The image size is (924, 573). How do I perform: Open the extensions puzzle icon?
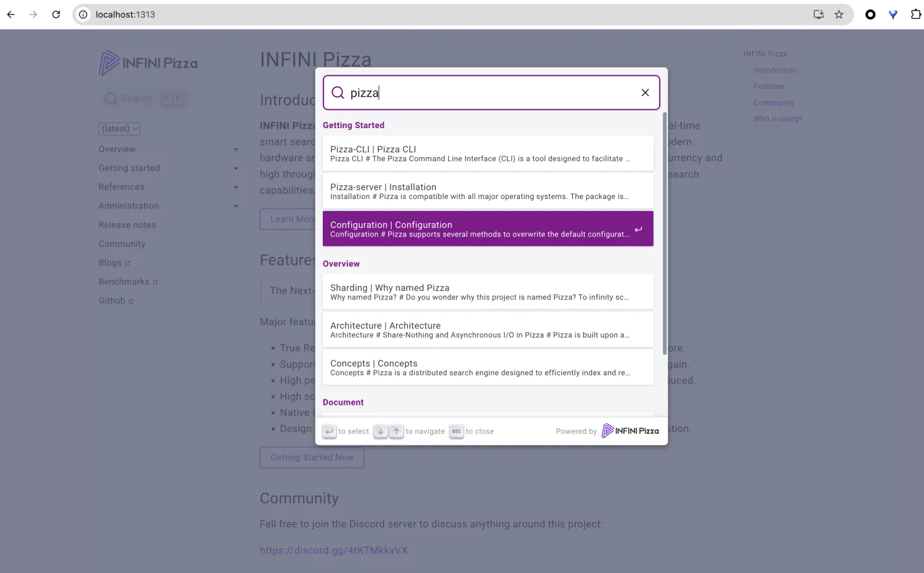915,14
